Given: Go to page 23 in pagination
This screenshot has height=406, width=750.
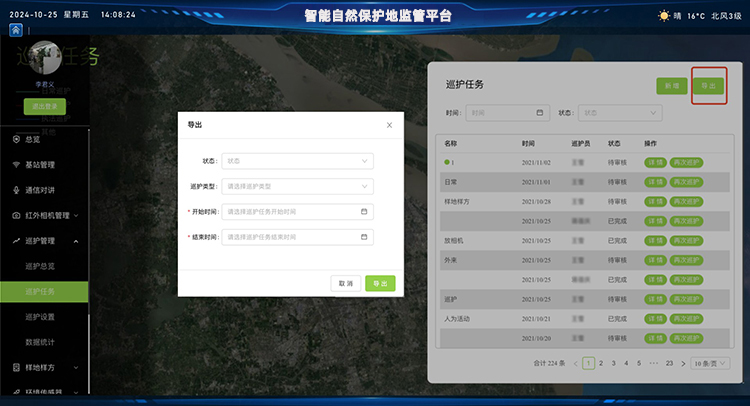Looking at the screenshot, I should tap(669, 363).
